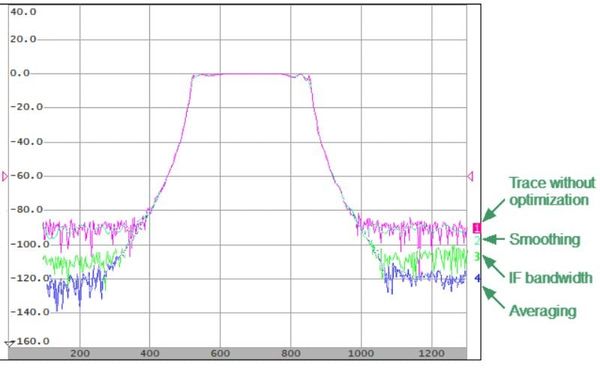Click the -60.0 y-axis label

(x=26, y=176)
